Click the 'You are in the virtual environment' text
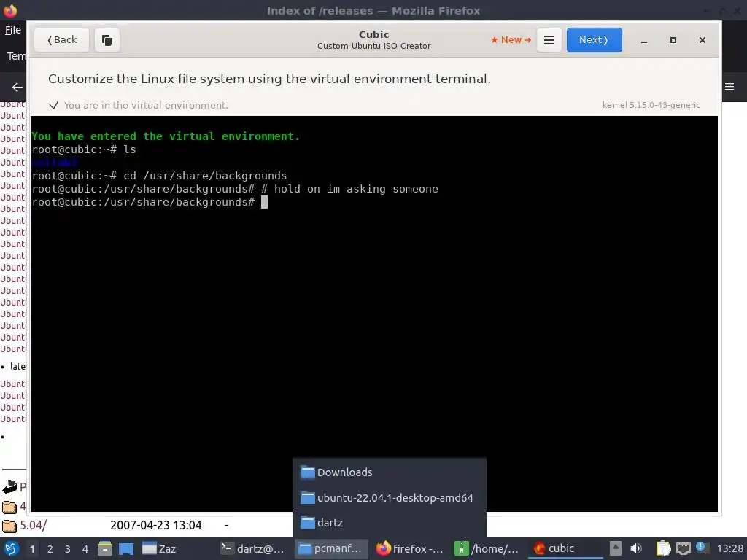 (x=146, y=105)
